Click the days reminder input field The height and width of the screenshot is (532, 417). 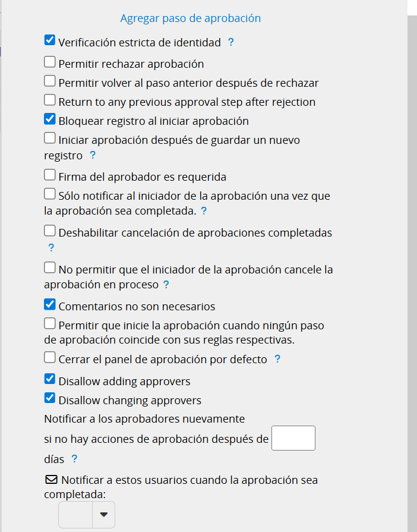pos(293,439)
